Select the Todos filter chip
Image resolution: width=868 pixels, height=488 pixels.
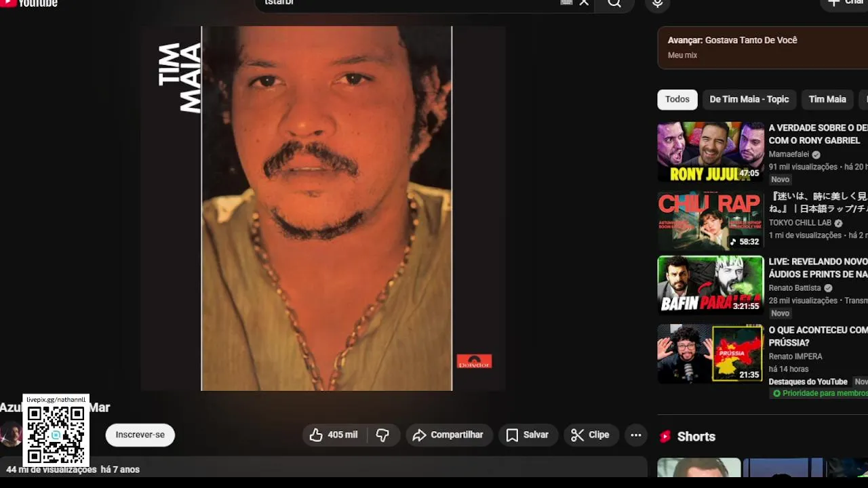677,99
